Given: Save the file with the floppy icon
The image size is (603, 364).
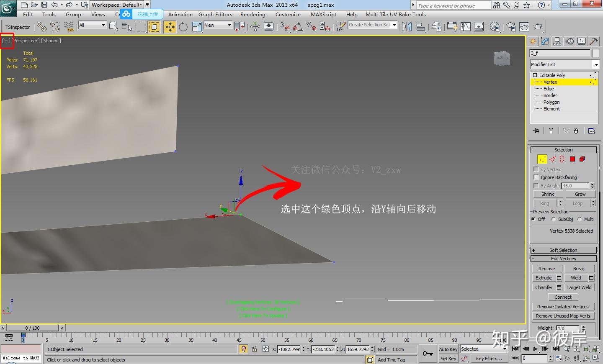Looking at the screenshot, I should click(x=44, y=5).
